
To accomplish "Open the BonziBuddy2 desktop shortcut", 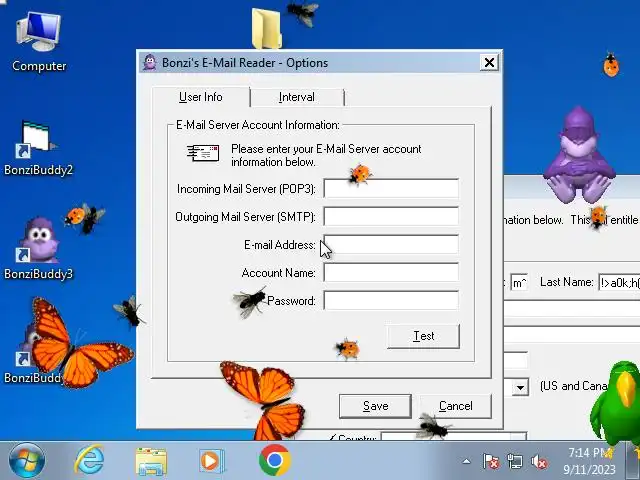I will coord(38,148).
